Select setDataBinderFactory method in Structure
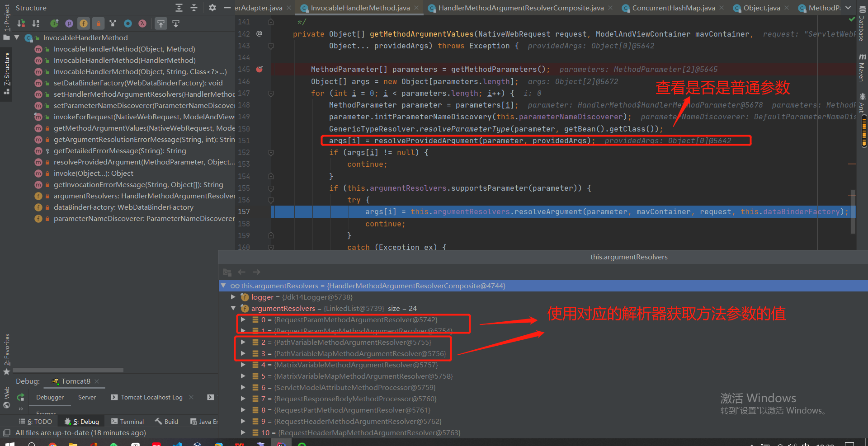 [138, 83]
